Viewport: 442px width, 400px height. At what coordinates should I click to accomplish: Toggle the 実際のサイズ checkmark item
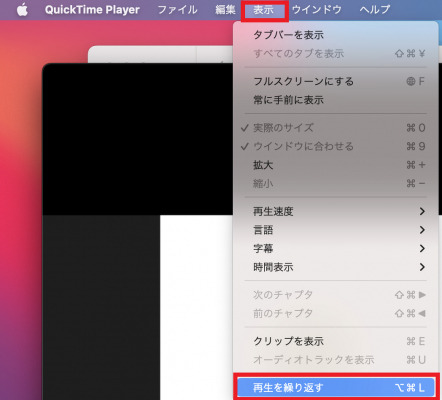coord(335,128)
